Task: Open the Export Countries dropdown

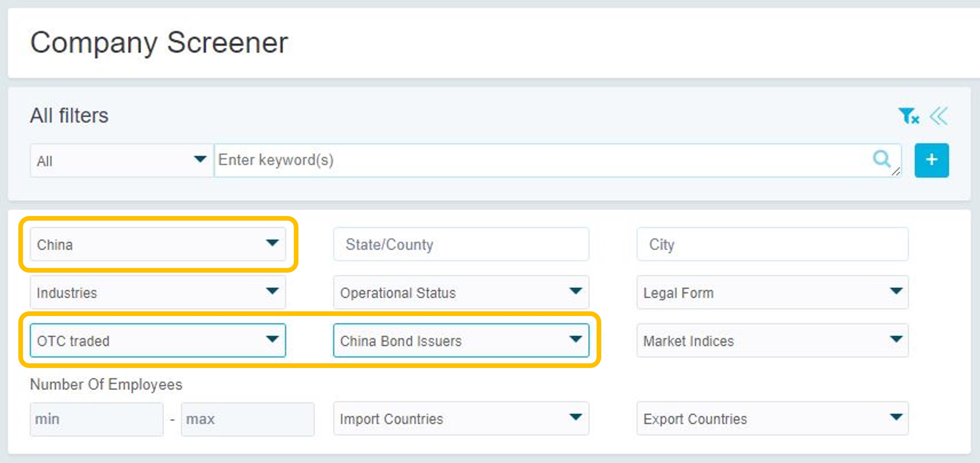Action: [x=772, y=418]
